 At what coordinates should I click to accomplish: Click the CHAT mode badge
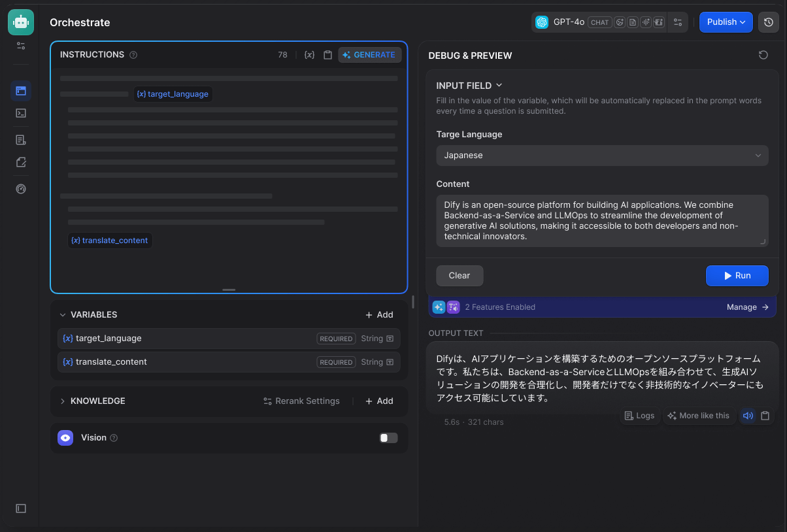599,22
